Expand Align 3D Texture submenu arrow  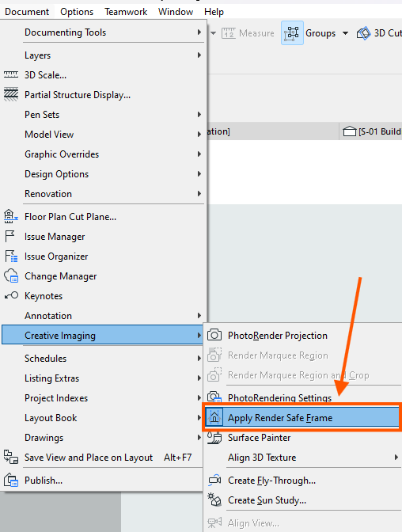tap(396, 458)
